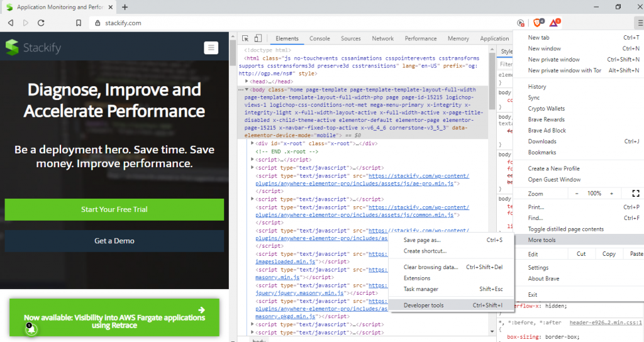The width and height of the screenshot is (644, 342).
Task: Open Brave Rewards triangle icon
Action: click(555, 23)
